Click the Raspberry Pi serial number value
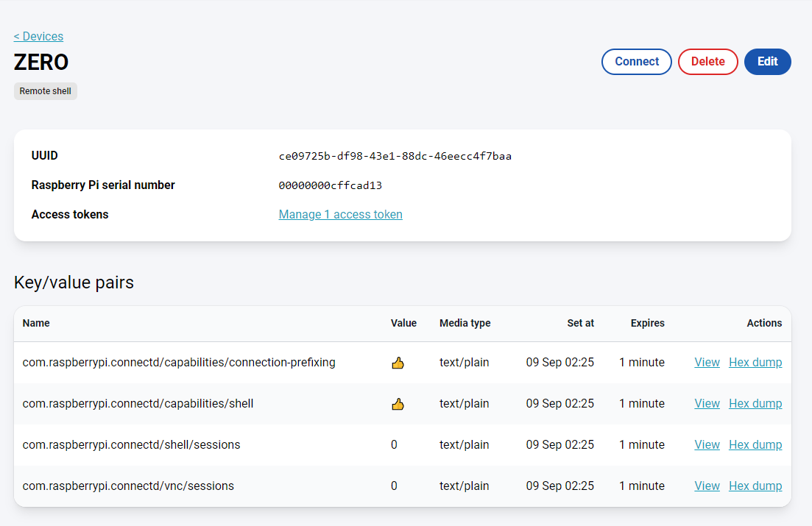 [x=330, y=185]
